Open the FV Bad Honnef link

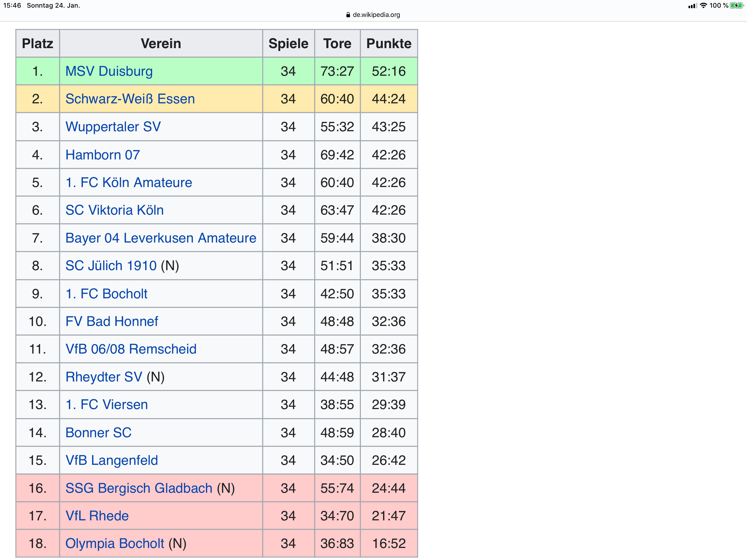pyautogui.click(x=112, y=322)
